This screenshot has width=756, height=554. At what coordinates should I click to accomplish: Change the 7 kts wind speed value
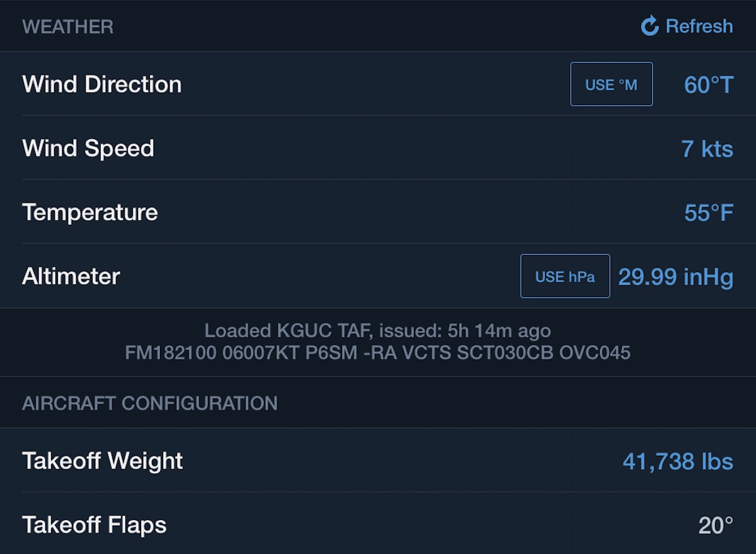707,149
